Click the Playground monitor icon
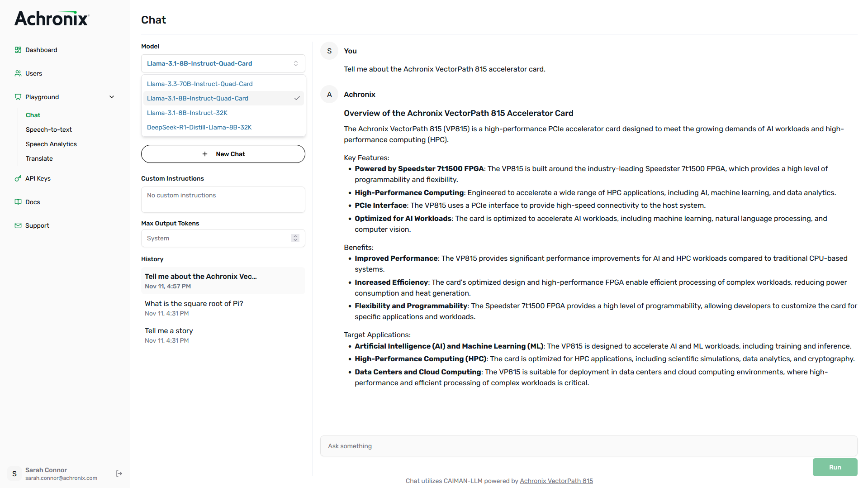This screenshot has height=488, width=868. pyautogui.click(x=18, y=97)
